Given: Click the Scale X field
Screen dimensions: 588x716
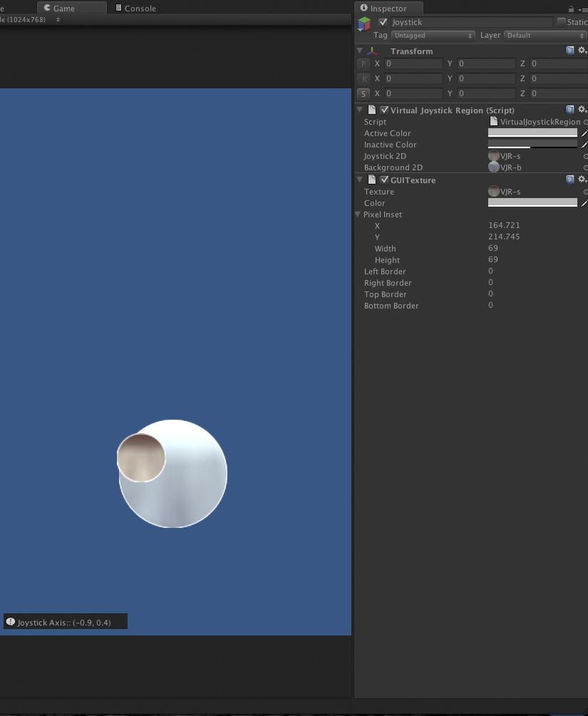Looking at the screenshot, I should (x=414, y=93).
